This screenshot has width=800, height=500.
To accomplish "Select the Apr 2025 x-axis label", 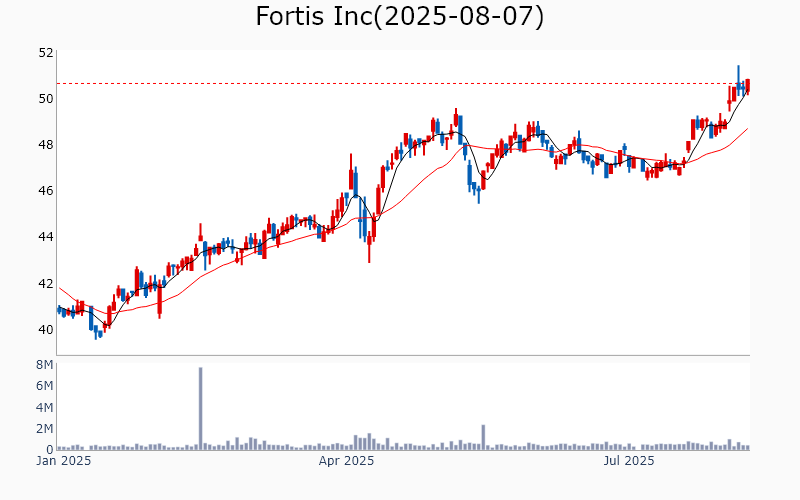I will pos(346,461).
